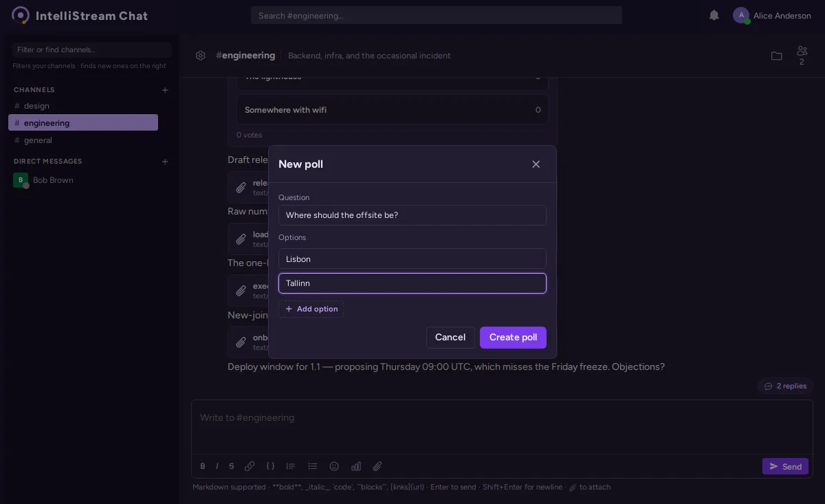Apply italic formatting
The image size is (825, 504).
coord(217,466)
